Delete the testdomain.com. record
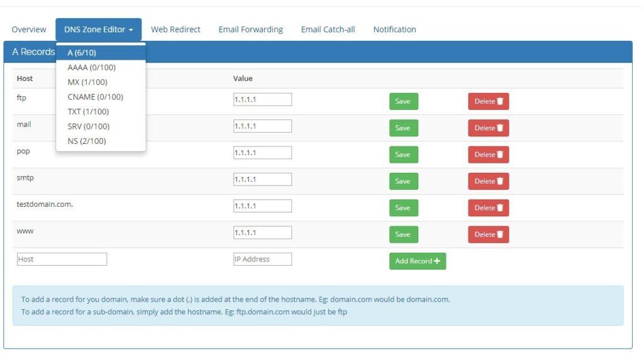The height and width of the screenshot is (362, 644). (488, 207)
